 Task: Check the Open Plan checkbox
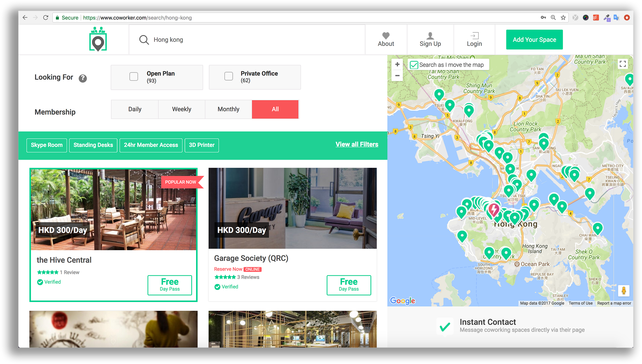coord(134,77)
